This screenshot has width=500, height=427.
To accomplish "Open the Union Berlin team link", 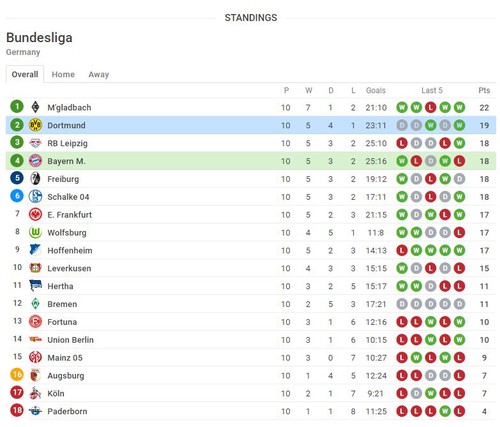I will (70, 340).
